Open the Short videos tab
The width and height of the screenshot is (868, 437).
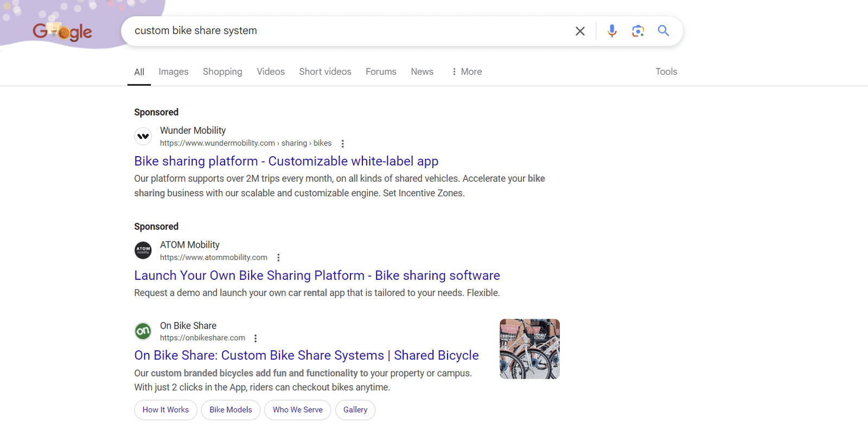coord(325,72)
